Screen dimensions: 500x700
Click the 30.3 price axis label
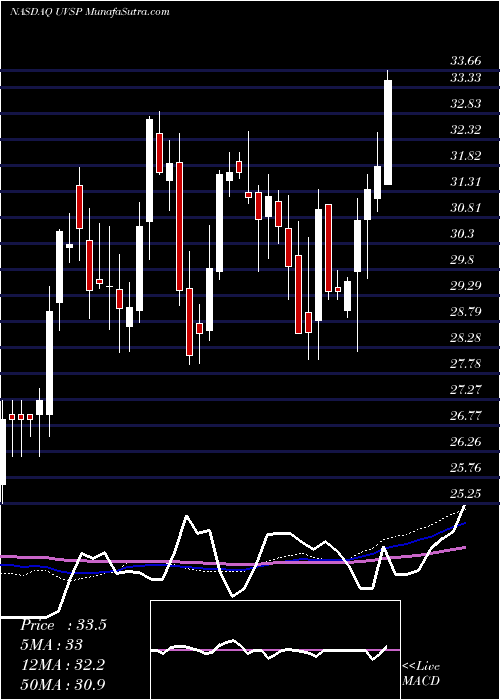click(x=462, y=233)
